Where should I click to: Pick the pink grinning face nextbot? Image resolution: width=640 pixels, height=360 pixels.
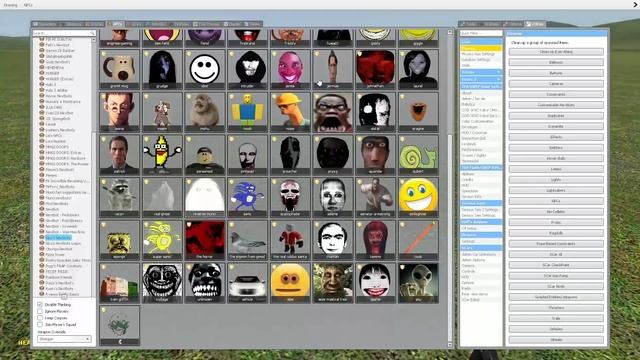290,69
